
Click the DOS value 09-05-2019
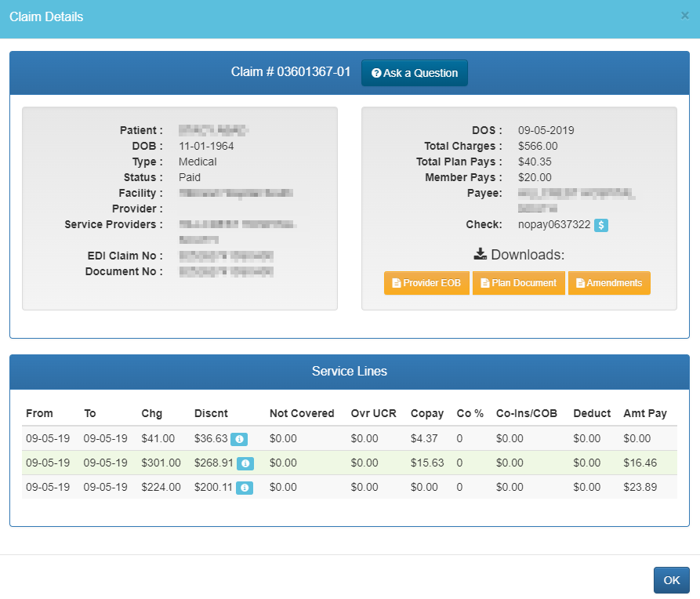coord(546,130)
